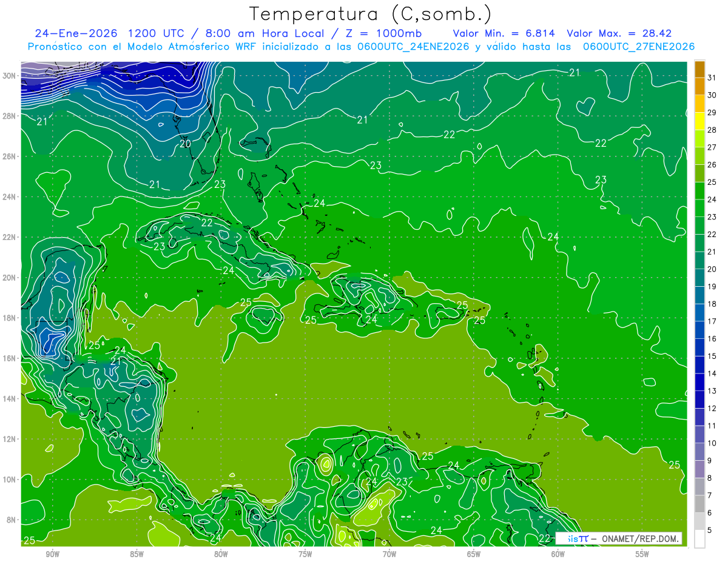The image size is (728, 562).
Task: Click the green swatch between legend values 23 and 24
Action: (699, 208)
